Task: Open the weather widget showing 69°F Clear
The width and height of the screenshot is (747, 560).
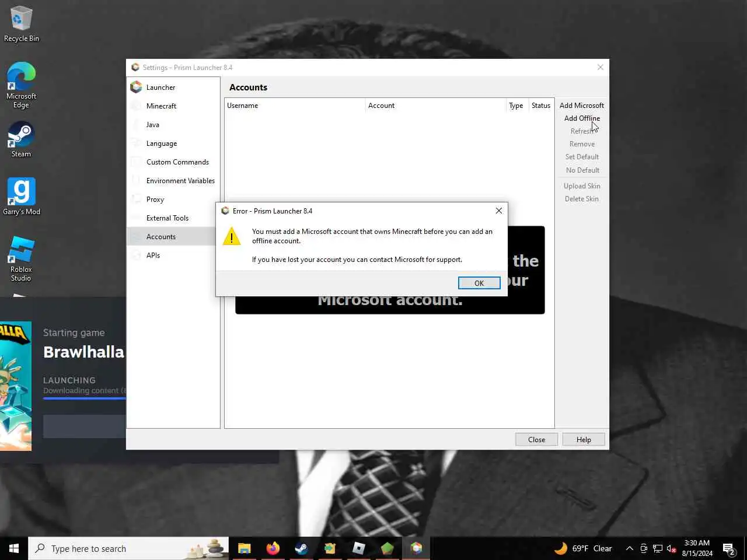Action: pyautogui.click(x=583, y=548)
